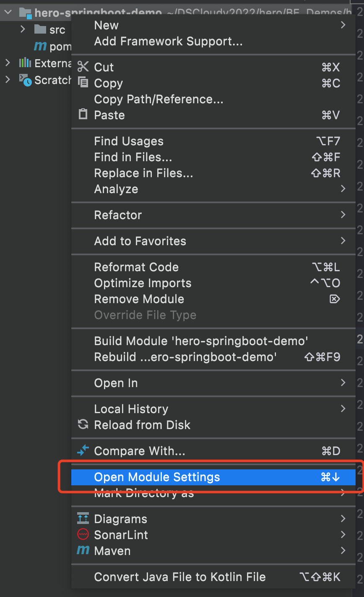Click the Scratches console icon
This screenshot has height=597, width=364.
click(x=25, y=80)
